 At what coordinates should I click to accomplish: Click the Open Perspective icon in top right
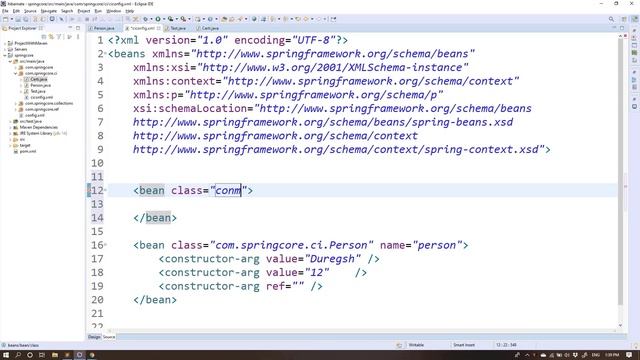[x=624, y=19]
